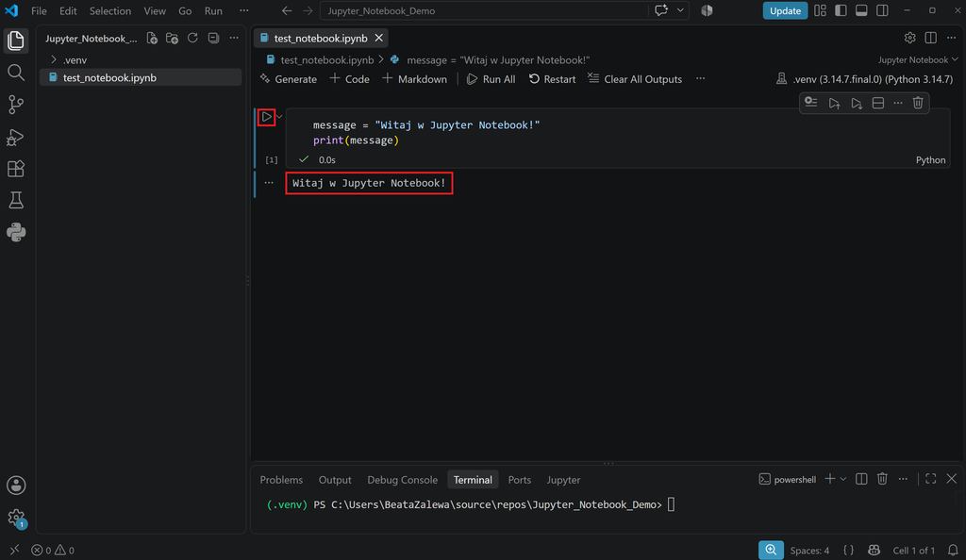This screenshot has height=560, width=966.
Task: Split the editor to the right
Action: pos(931,38)
